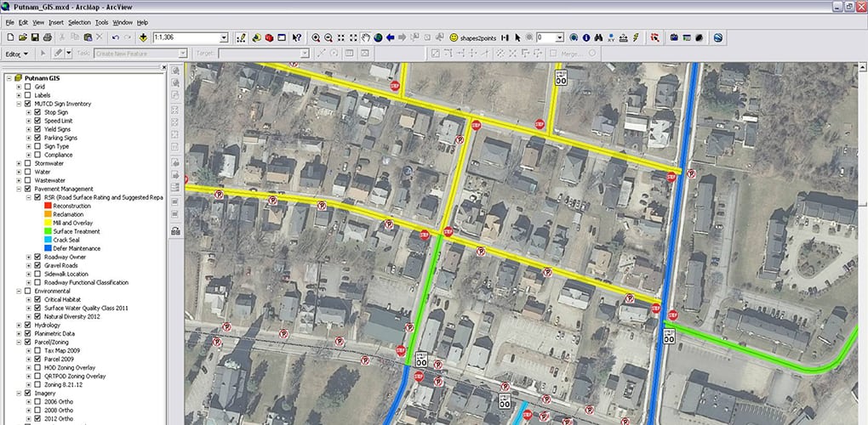868x425 pixels.
Task: Toggle the Grid layer checkbox
Action: 28,87
